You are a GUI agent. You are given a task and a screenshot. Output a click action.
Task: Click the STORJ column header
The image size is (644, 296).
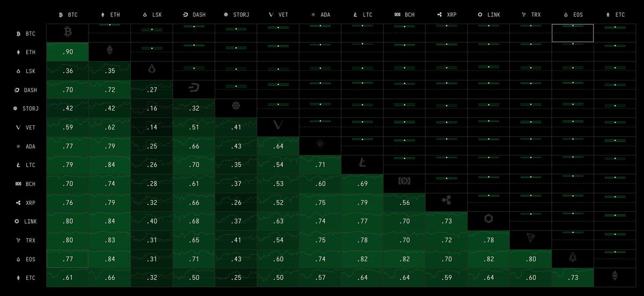click(x=236, y=14)
